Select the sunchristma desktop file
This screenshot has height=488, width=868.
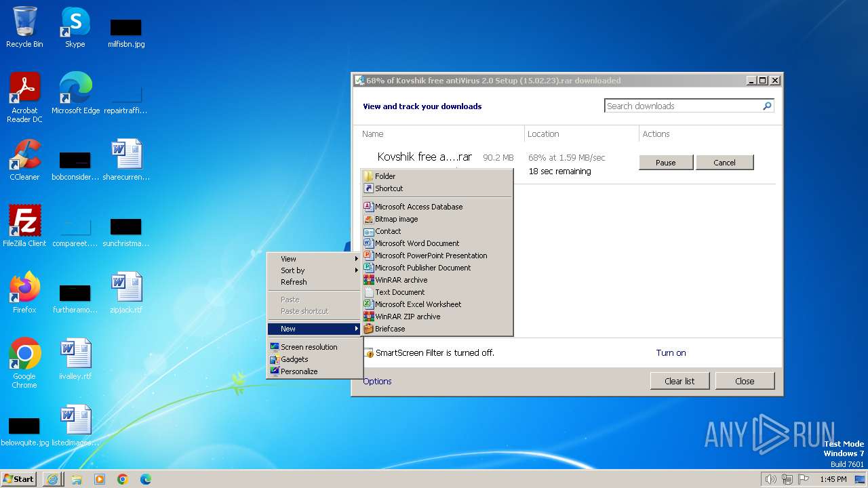point(126,232)
